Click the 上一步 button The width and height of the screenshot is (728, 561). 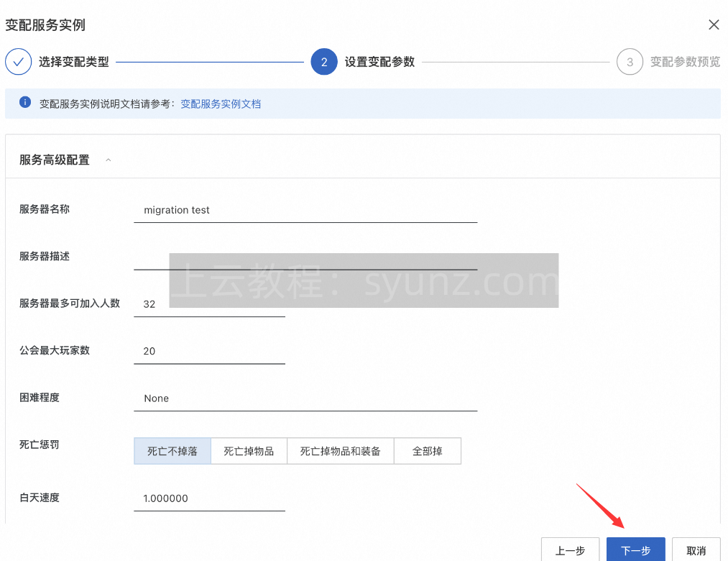[570, 550]
